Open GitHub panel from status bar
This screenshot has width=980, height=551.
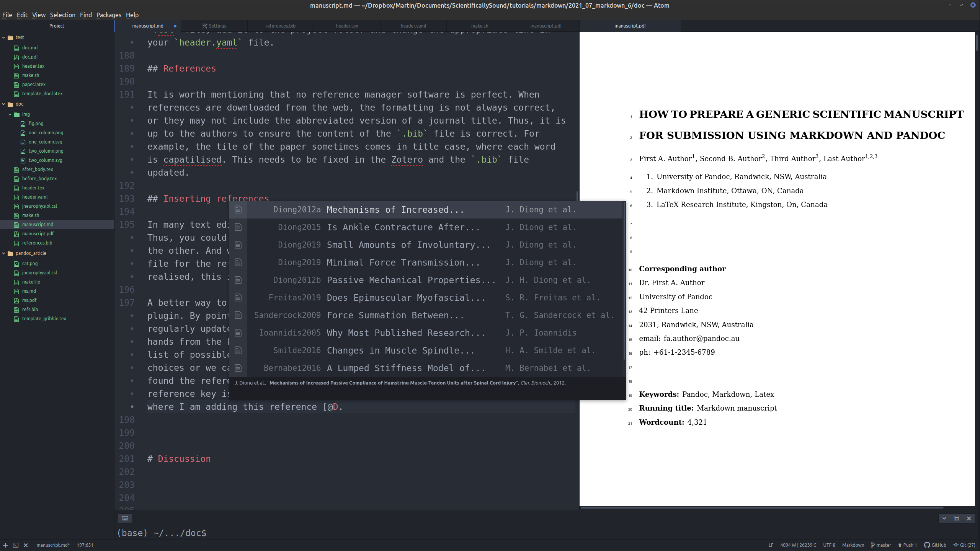tap(935, 545)
